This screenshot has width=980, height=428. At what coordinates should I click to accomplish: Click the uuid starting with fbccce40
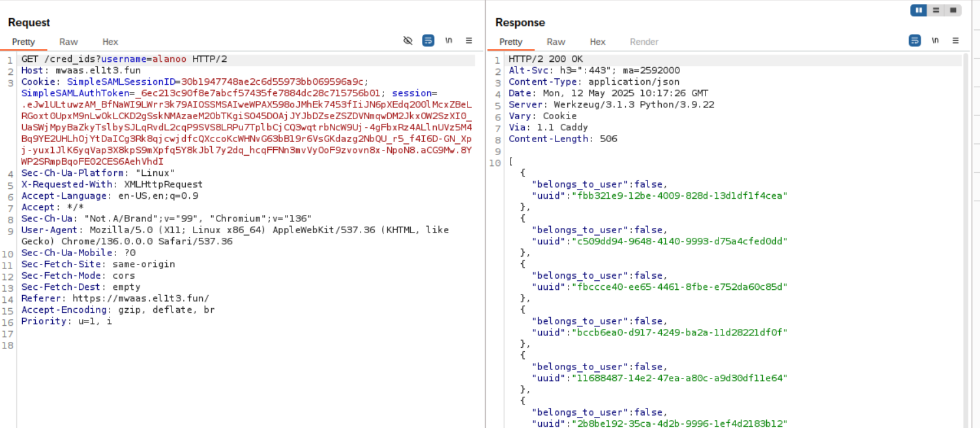679,287
